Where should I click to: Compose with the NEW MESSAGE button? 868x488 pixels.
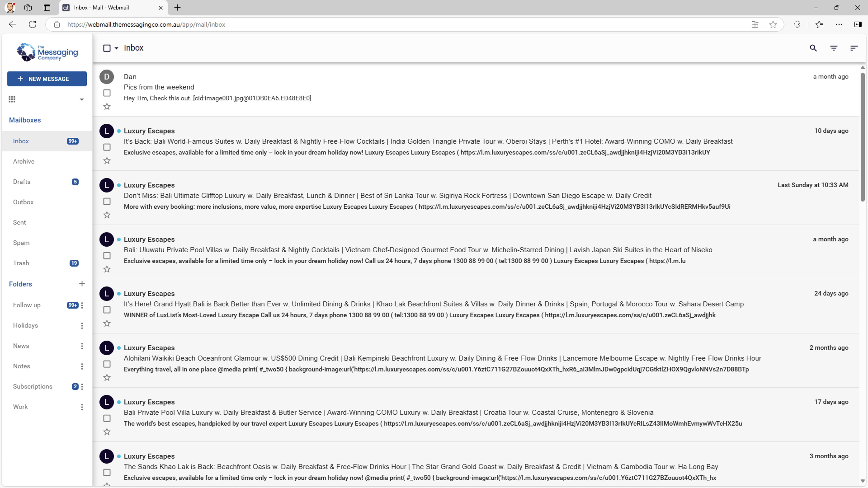pyautogui.click(x=47, y=78)
